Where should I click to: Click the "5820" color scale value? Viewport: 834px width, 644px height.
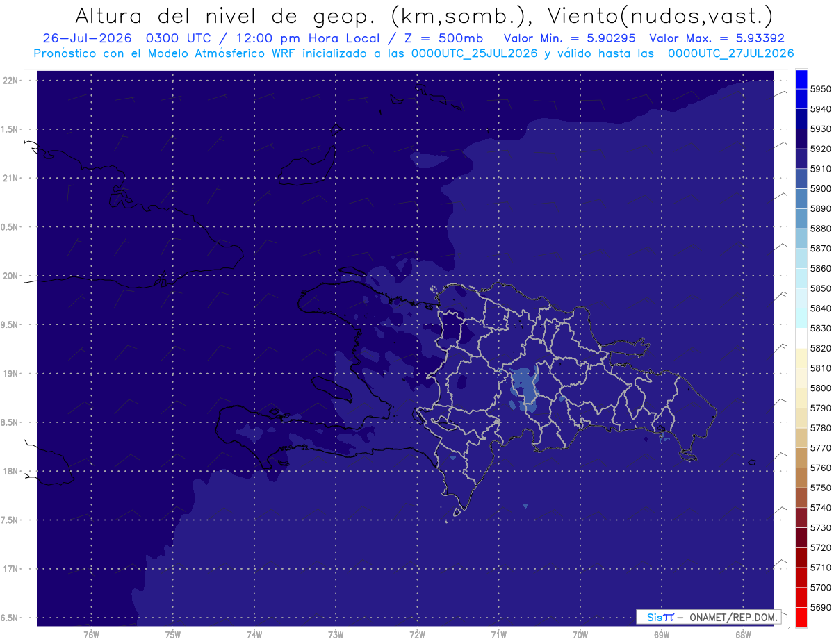(x=821, y=348)
